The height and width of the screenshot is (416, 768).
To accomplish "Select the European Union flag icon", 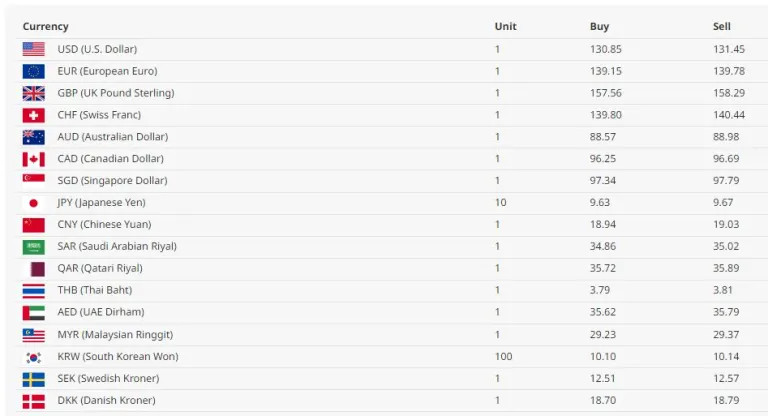I will click(33, 71).
